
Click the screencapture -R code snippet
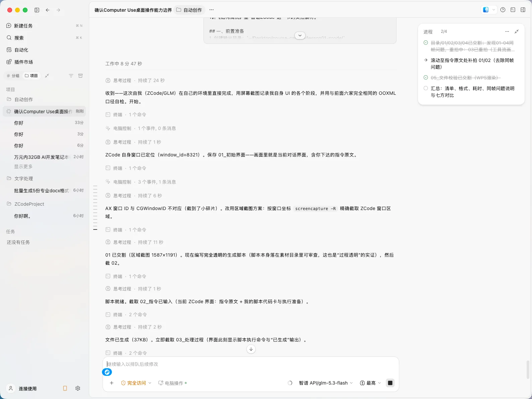pyautogui.click(x=315, y=208)
